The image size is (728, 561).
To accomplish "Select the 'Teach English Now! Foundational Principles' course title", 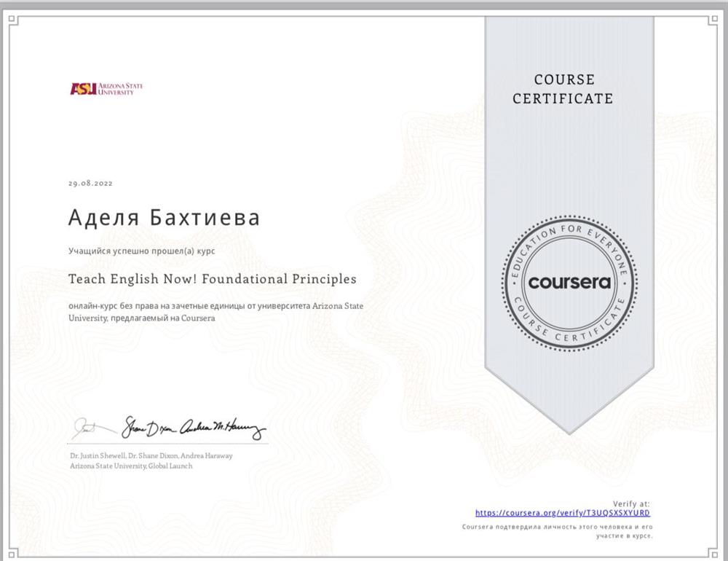I will [x=212, y=278].
